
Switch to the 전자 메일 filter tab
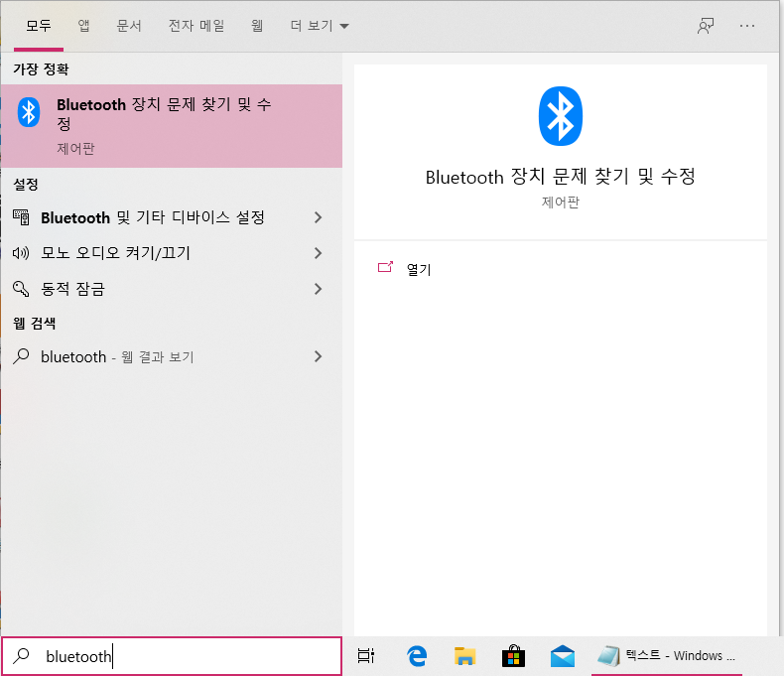tap(196, 26)
